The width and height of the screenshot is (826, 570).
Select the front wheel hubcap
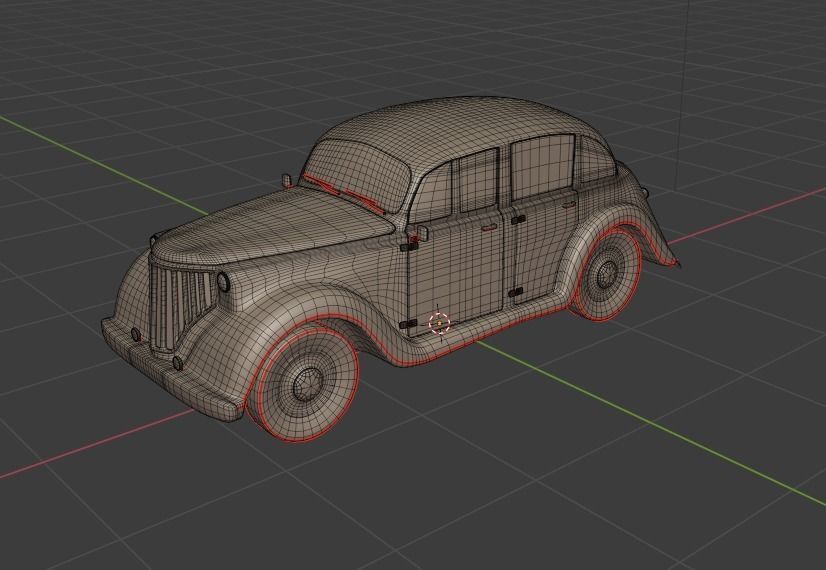point(308,384)
